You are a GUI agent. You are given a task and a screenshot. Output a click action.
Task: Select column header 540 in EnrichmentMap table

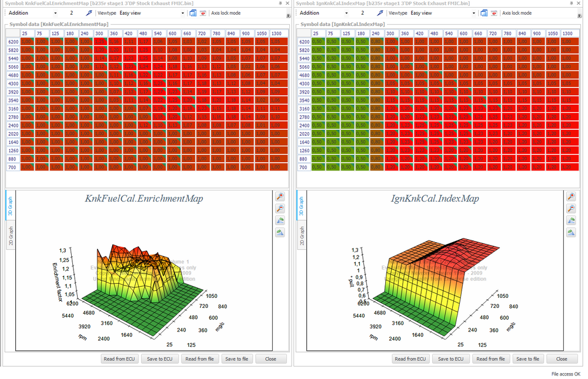pyautogui.click(x=159, y=33)
